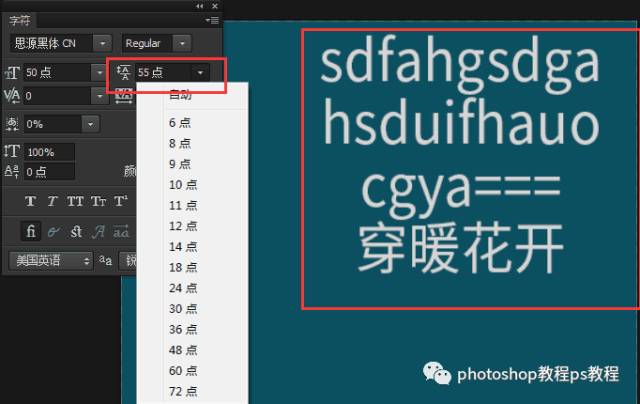The image size is (640, 404).
Task: Click the discretionary ligatures st icon
Action: [x=76, y=230]
